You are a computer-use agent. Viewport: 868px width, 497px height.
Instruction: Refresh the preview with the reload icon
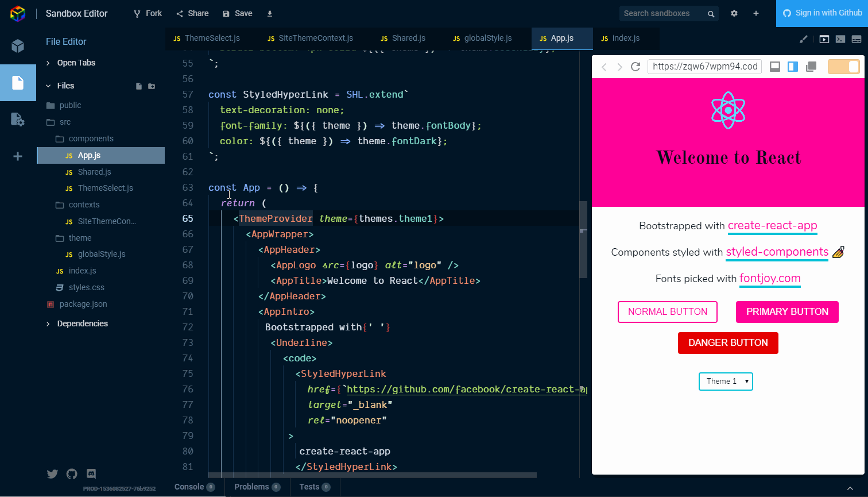pyautogui.click(x=635, y=67)
